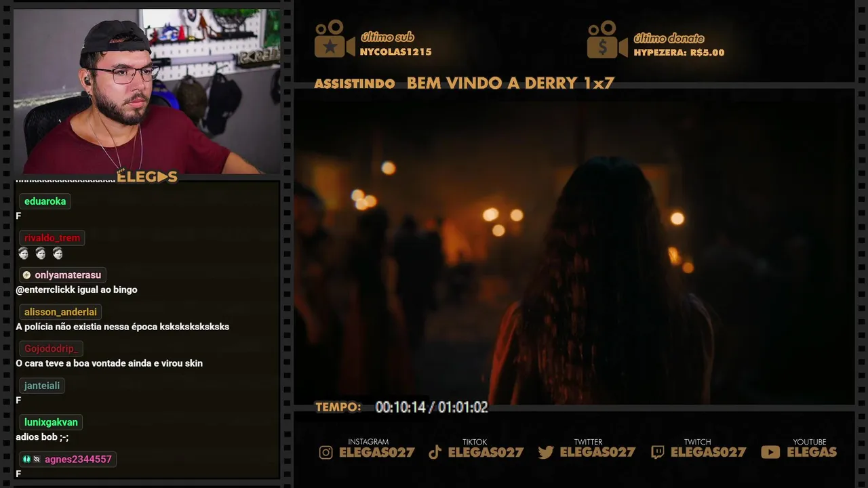Open chat user agnes2344557
This screenshot has width=868, height=488.
[78, 460]
